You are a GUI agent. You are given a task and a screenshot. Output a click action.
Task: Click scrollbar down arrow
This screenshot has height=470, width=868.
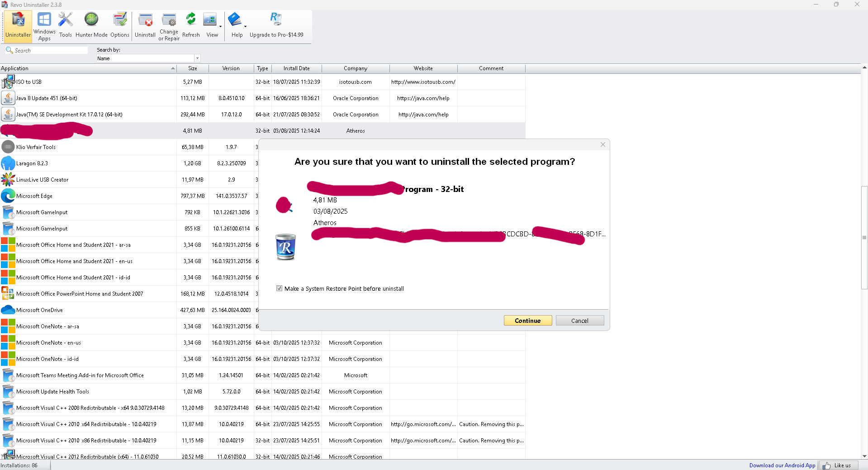(864, 456)
